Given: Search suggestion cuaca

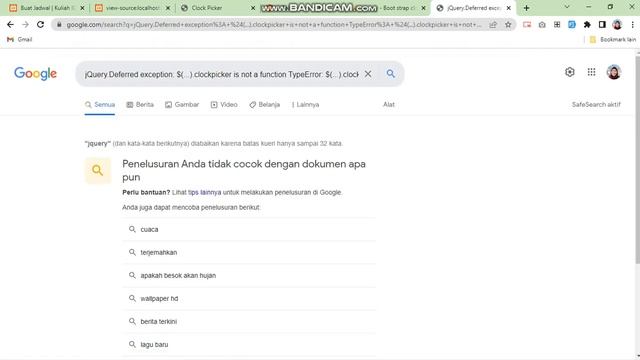Looking at the screenshot, I should click(249, 229).
